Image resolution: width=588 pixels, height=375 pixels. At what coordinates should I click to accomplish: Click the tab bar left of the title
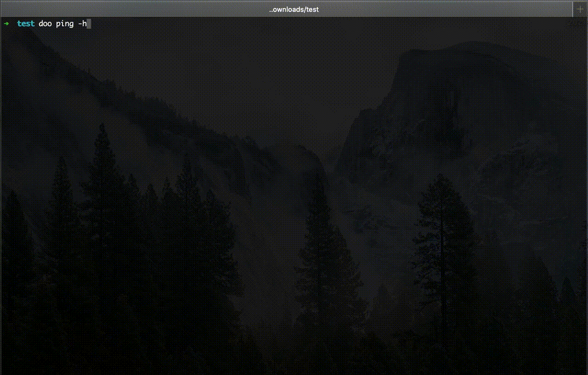[x=138, y=9]
